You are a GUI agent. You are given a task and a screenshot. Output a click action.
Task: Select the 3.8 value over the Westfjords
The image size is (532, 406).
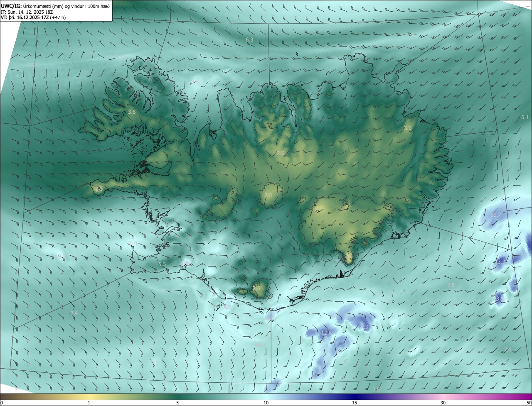[132, 112]
